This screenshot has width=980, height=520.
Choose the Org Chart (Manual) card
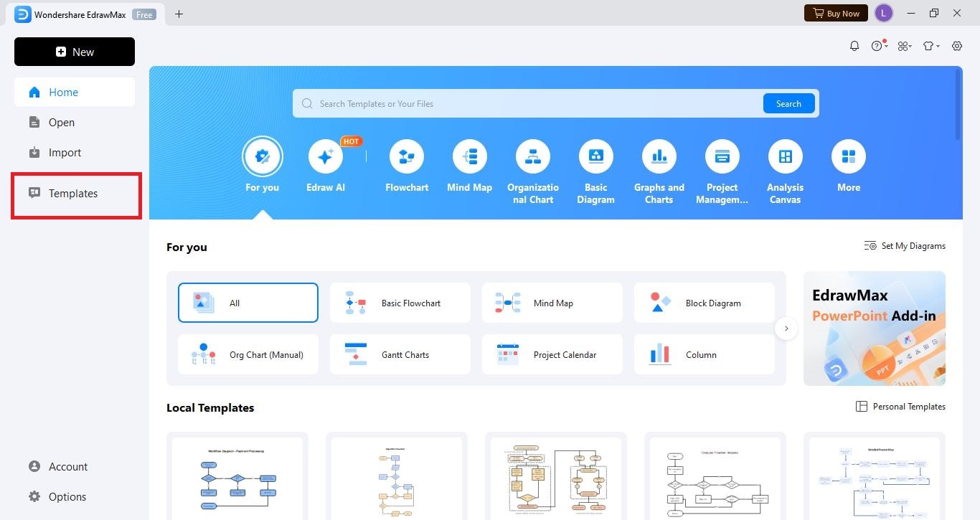coord(248,354)
